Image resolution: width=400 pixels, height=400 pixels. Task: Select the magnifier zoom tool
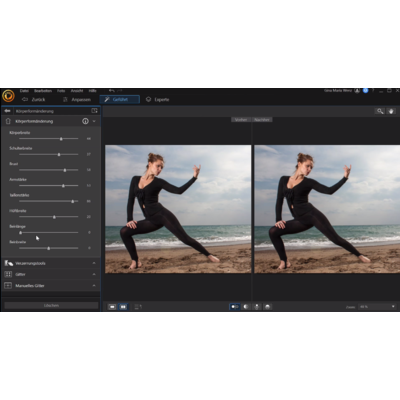[x=380, y=111]
